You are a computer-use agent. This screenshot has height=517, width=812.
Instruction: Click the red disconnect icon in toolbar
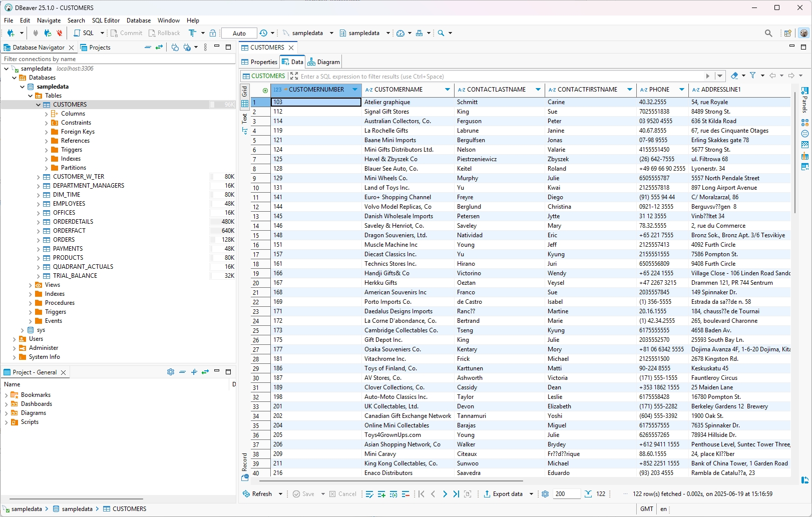tap(60, 33)
